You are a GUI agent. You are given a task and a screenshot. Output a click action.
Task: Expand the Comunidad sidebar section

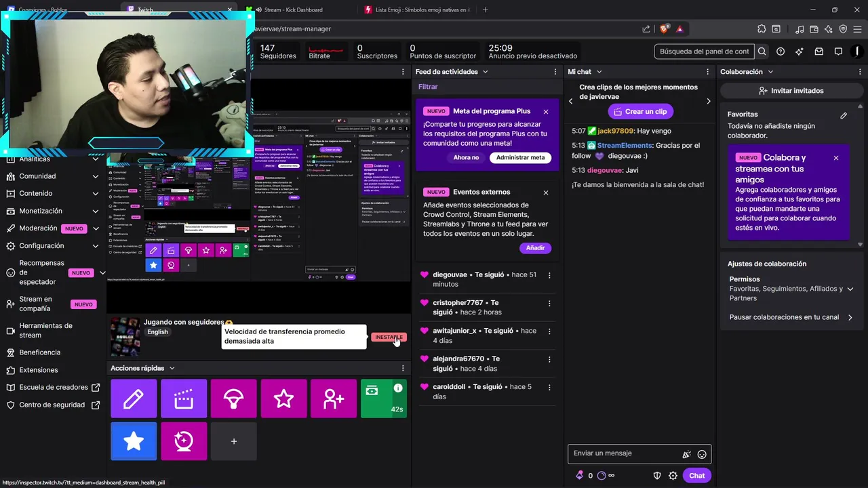pos(95,176)
